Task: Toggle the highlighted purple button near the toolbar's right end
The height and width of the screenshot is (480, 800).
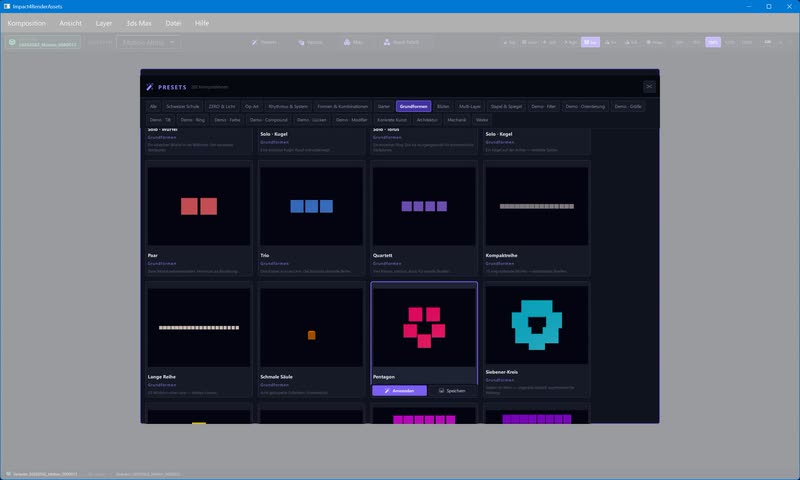Action: (713, 42)
